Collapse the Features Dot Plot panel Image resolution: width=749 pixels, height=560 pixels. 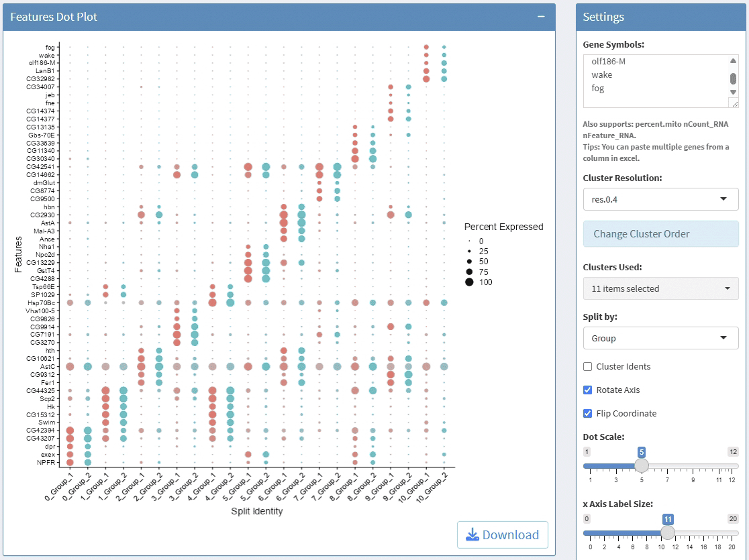541,17
